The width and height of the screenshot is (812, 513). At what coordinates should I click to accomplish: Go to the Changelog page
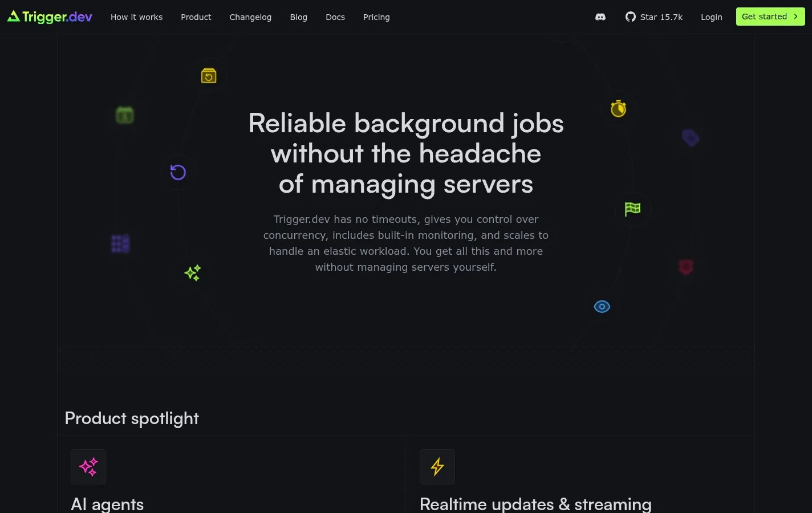[250, 17]
